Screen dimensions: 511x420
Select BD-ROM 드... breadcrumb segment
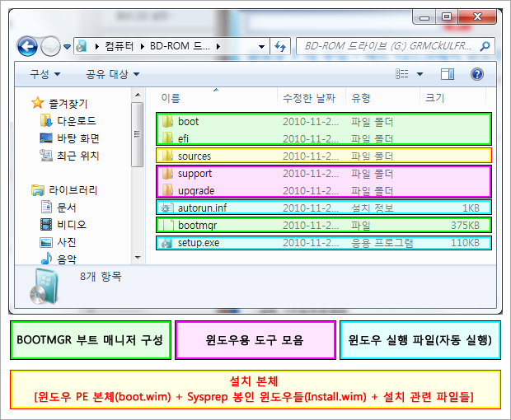[x=180, y=46]
